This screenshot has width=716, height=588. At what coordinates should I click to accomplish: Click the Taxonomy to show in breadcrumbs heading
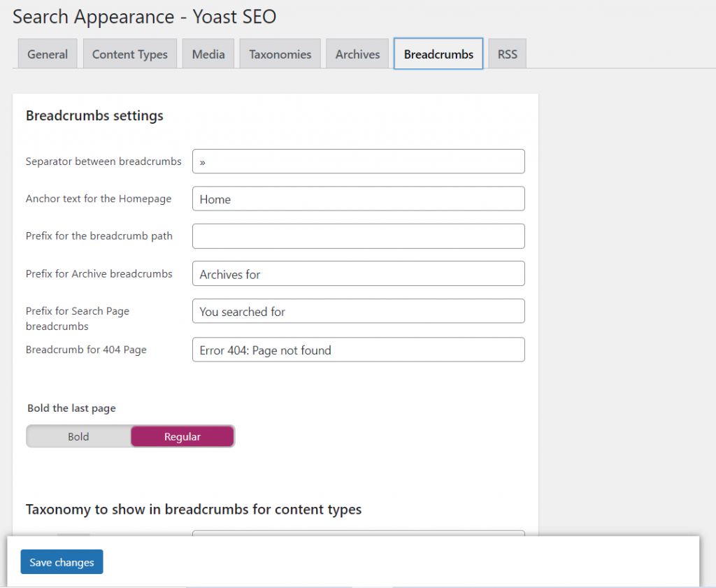point(194,509)
